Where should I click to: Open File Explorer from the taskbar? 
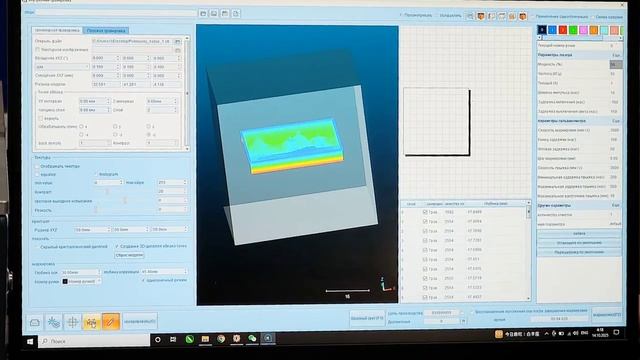(205, 339)
